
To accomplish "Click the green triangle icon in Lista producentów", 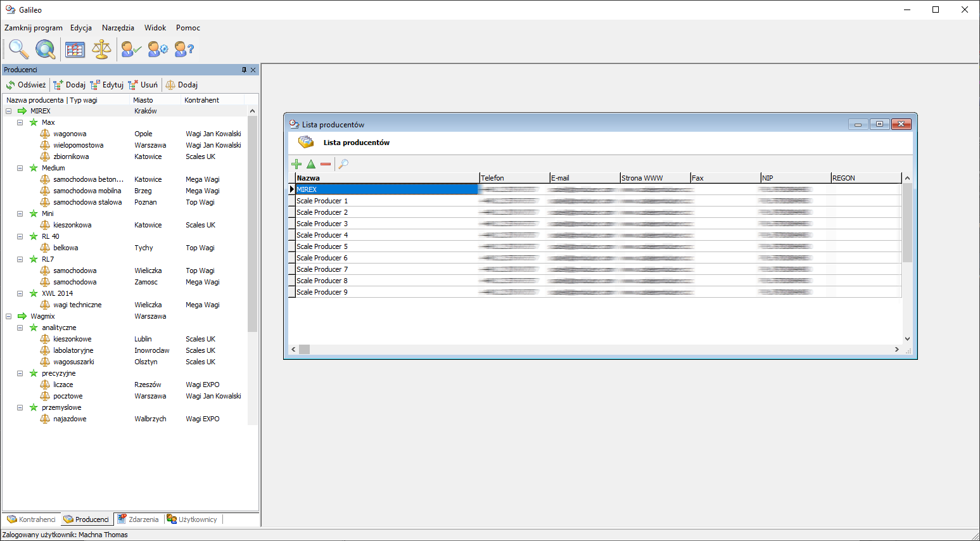I will coord(311,164).
